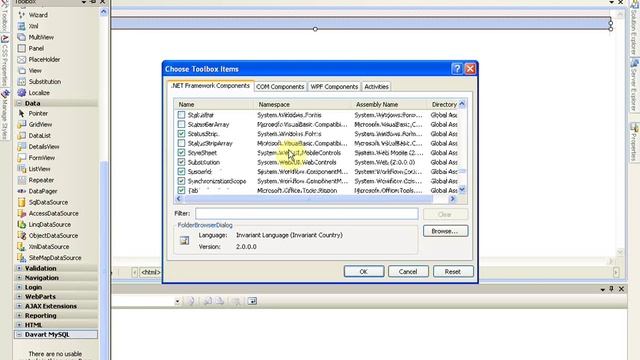Open the COM Components tab
The image size is (640, 360).
280,87
